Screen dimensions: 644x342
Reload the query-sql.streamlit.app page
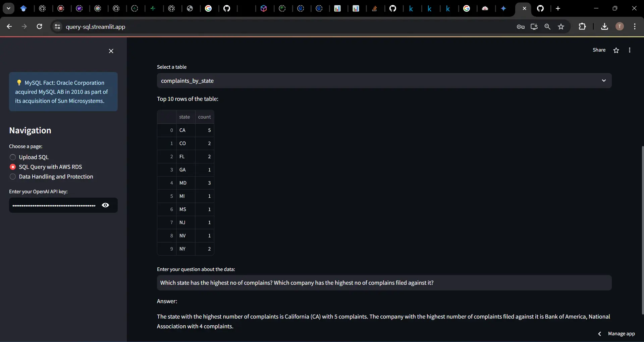click(x=39, y=26)
